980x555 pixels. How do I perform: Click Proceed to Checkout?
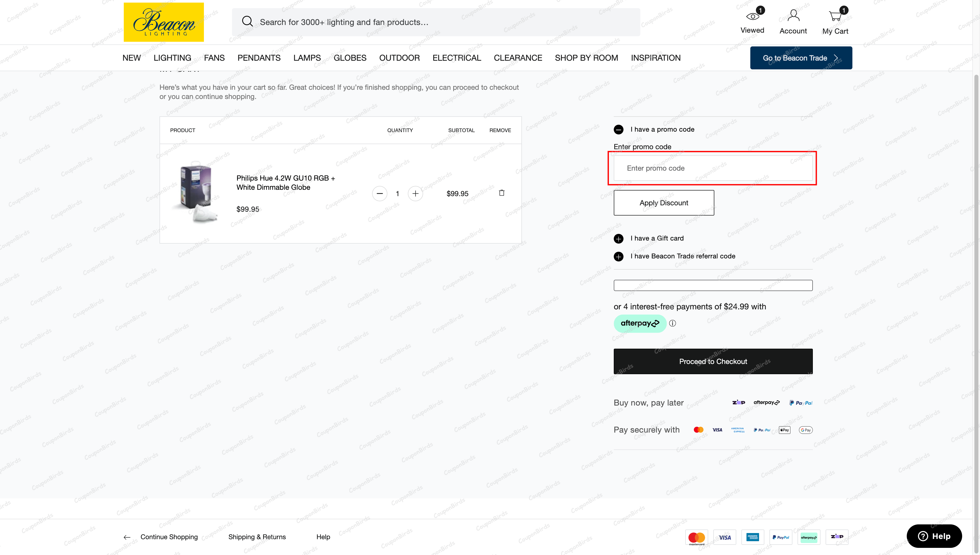point(713,361)
